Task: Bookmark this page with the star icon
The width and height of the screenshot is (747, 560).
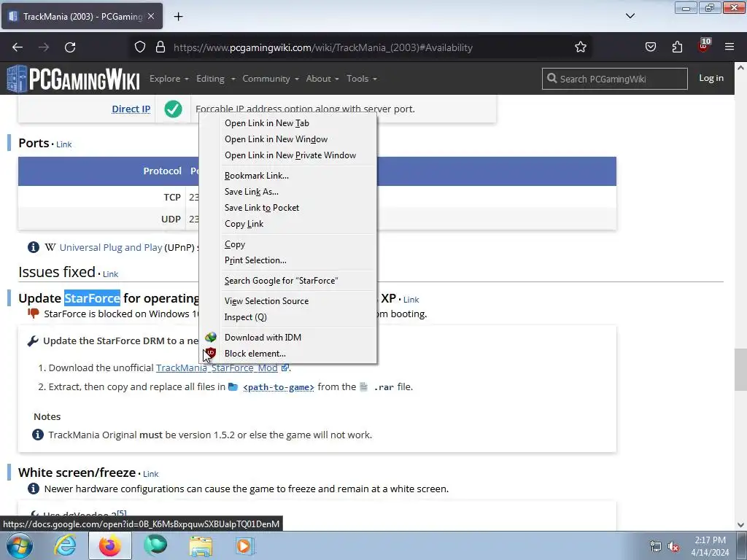Action: tap(580, 47)
